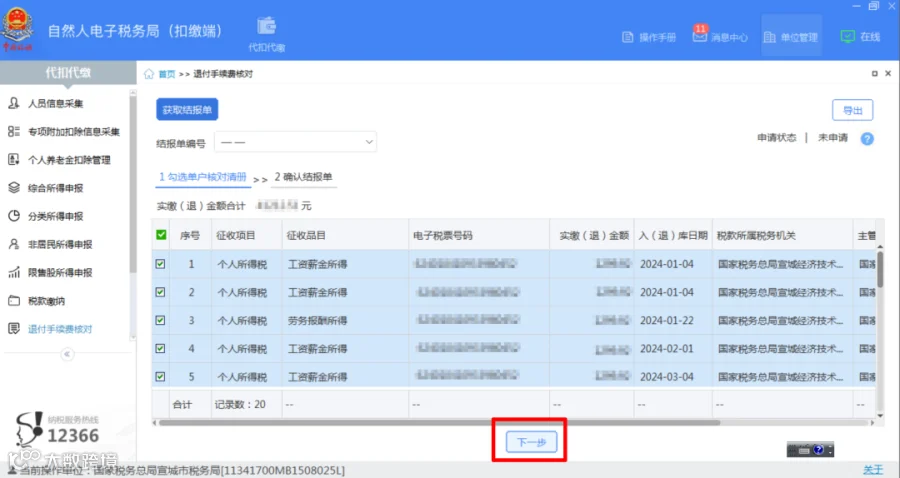
Task: Click the home icon in breadcrumb
Action: 149,74
